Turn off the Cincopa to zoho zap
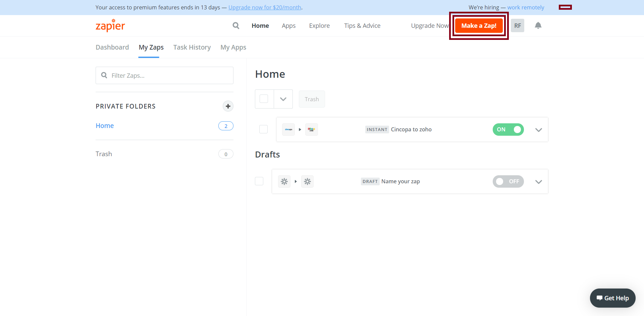 508,129
